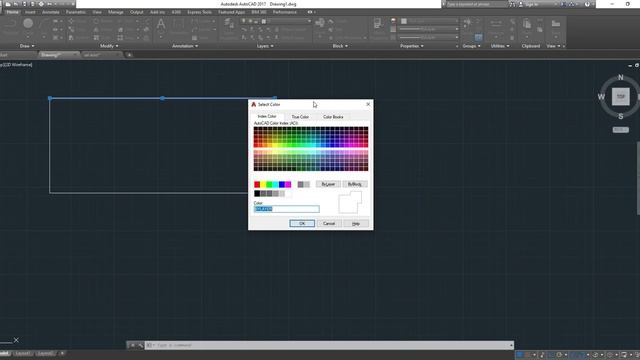The width and height of the screenshot is (640, 360).
Task: Click the command line customize wrench icon
Action: coord(140,345)
